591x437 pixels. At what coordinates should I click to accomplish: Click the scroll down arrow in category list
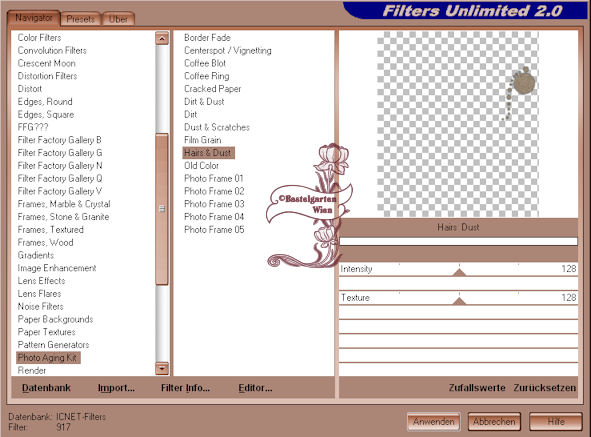pyautogui.click(x=162, y=368)
